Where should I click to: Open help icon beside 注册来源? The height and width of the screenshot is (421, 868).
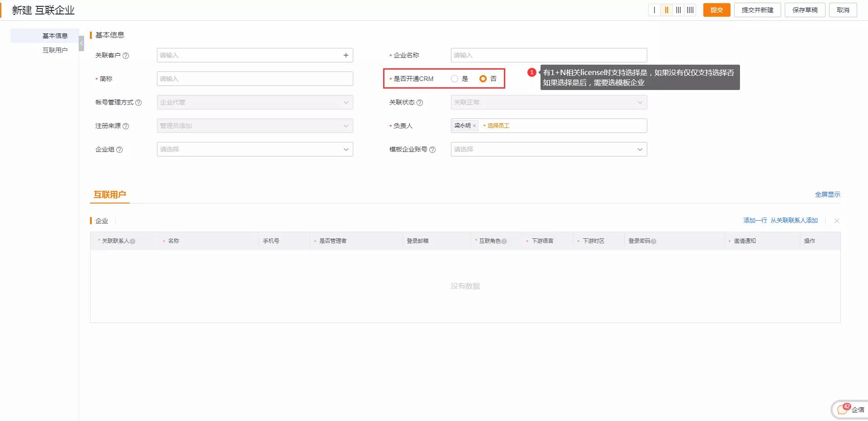126,126
